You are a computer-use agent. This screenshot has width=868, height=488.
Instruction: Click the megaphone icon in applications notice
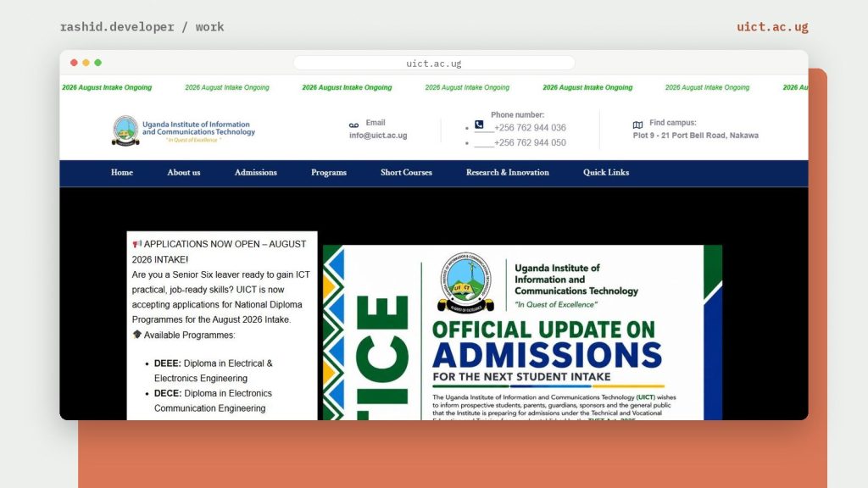click(136, 244)
